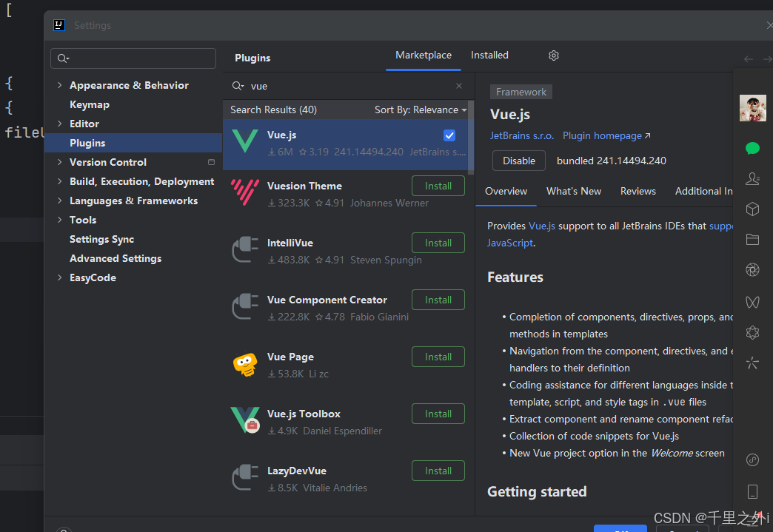This screenshot has width=773, height=532.
Task: Open contacts icon in the right sidebar
Action: pos(752,178)
